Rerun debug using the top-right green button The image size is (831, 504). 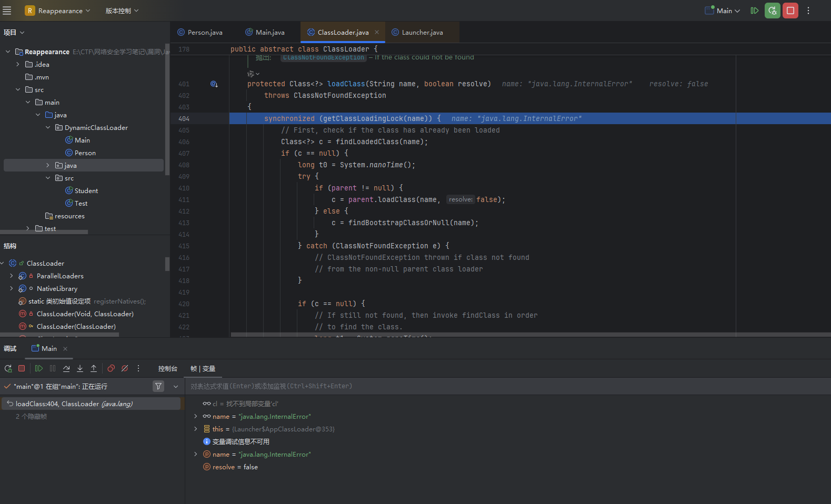click(772, 11)
